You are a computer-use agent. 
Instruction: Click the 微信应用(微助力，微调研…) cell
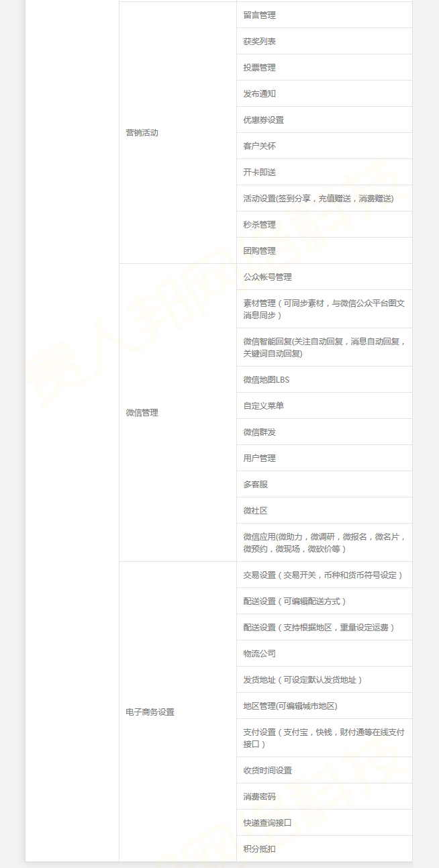(324, 542)
